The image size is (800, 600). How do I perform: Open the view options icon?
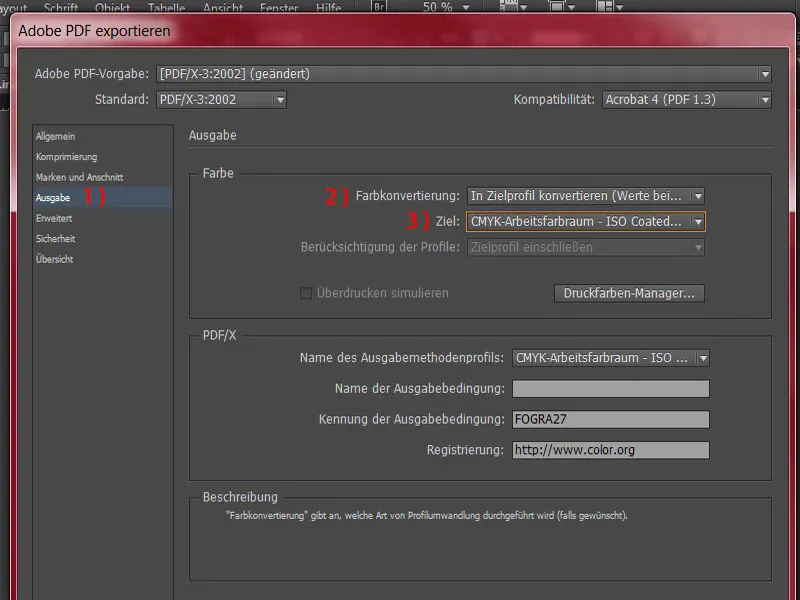click(512, 7)
